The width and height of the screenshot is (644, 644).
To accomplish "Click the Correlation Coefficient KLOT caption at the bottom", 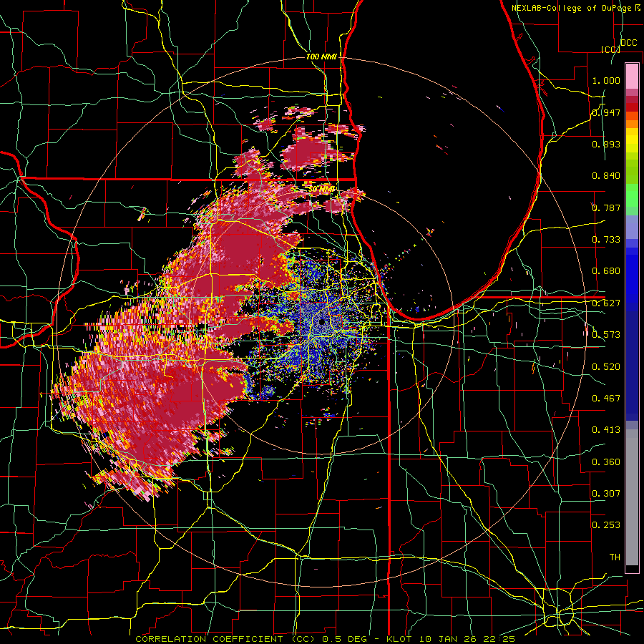I will (326, 639).
